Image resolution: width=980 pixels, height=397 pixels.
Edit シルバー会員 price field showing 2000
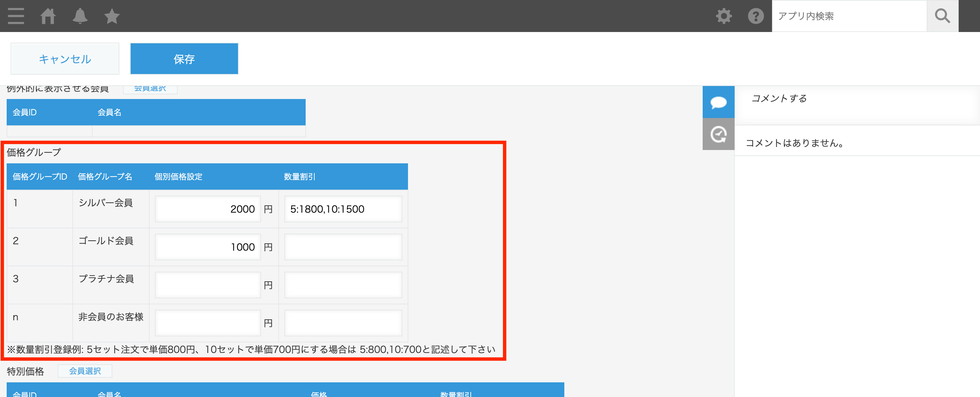point(208,209)
